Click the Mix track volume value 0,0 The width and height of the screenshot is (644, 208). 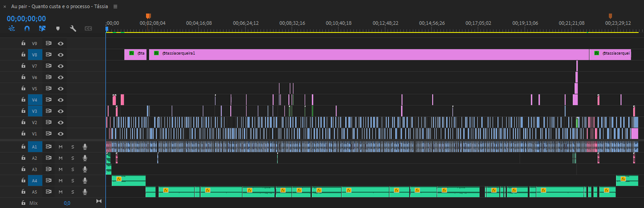click(67, 203)
